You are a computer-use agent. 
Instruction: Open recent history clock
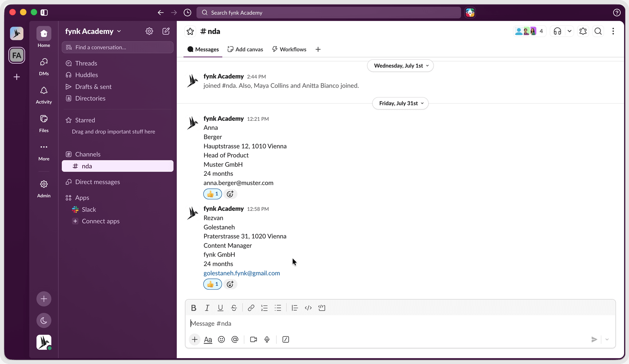[x=187, y=13]
